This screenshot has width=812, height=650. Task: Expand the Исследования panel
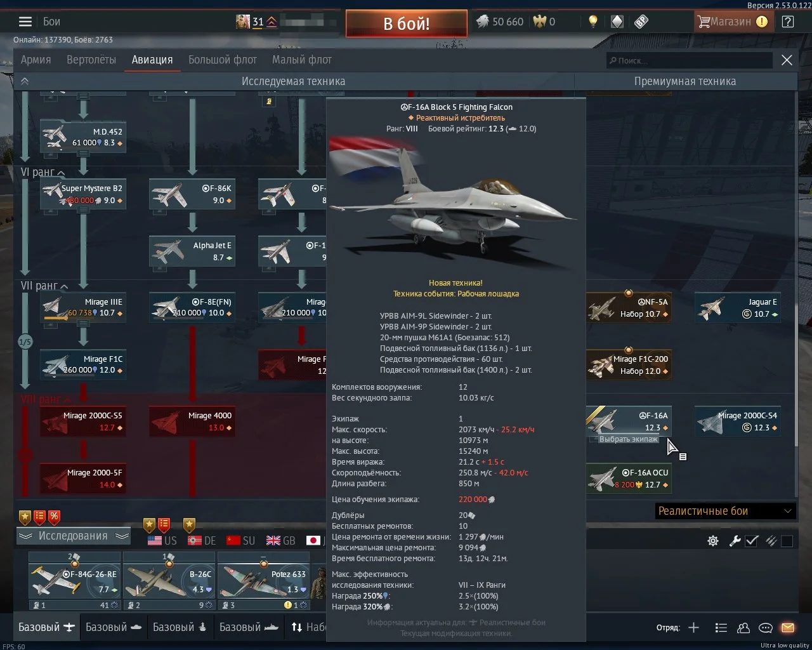tap(73, 536)
